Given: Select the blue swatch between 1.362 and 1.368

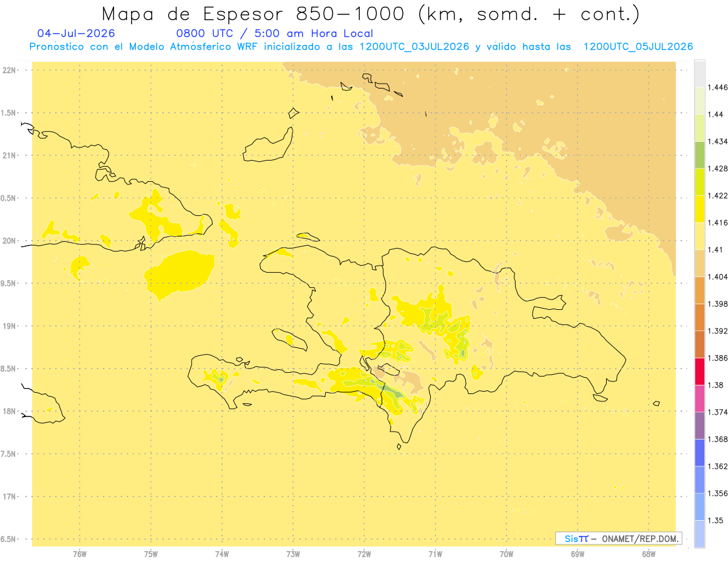Looking at the screenshot, I should click(x=699, y=452).
